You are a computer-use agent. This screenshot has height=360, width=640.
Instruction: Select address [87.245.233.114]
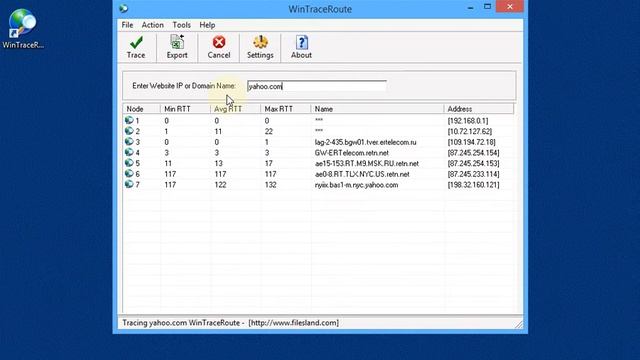pos(473,174)
